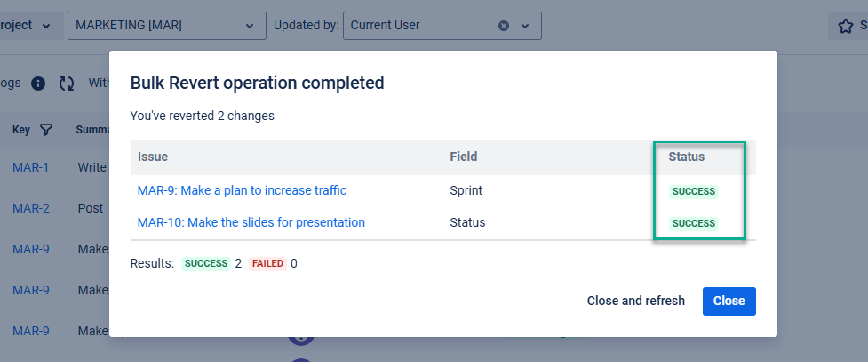Click SUCCESS badge in the MAR-10 row
868x362 pixels.
tap(694, 223)
